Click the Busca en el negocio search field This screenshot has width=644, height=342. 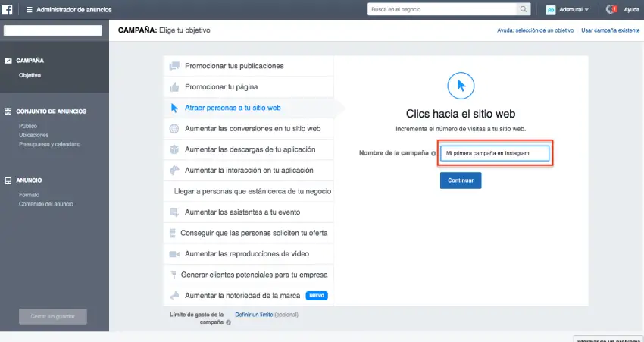[442, 9]
